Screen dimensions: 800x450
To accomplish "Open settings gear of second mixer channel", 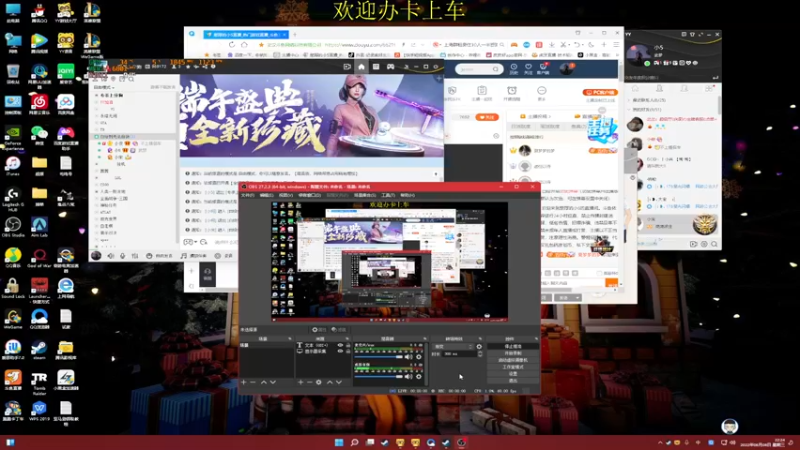I will (419, 377).
